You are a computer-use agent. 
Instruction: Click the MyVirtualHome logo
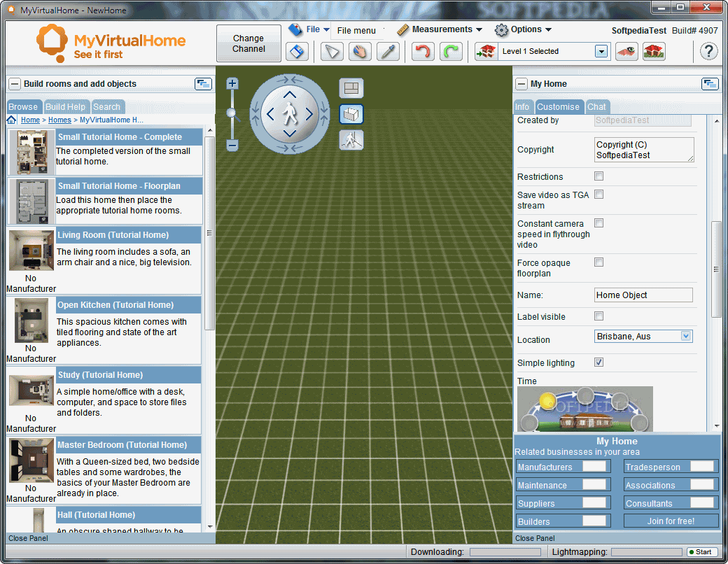tap(111, 44)
